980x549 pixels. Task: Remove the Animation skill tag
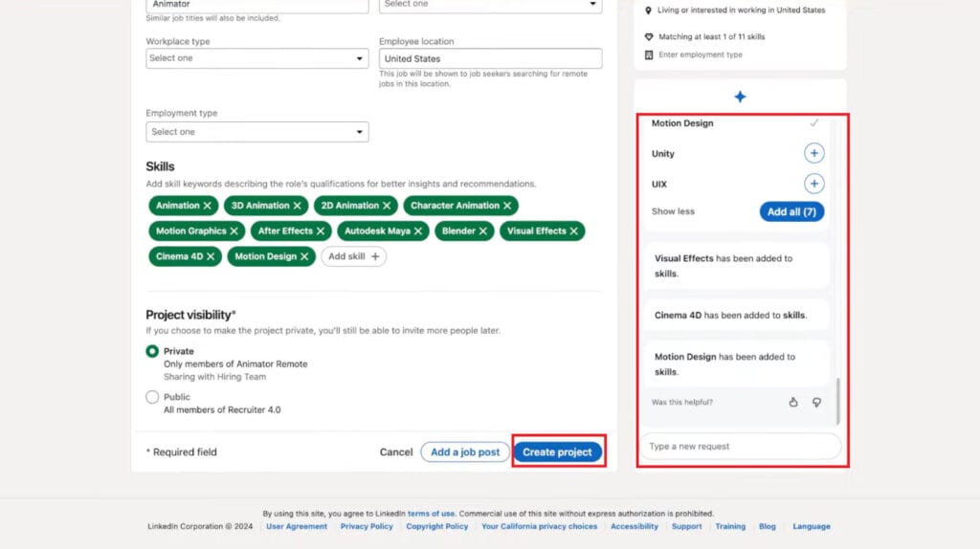[207, 206]
